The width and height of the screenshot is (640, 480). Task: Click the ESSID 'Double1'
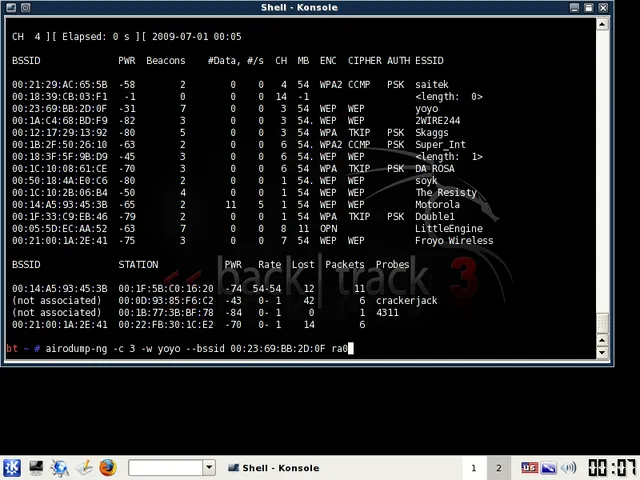[435, 216]
